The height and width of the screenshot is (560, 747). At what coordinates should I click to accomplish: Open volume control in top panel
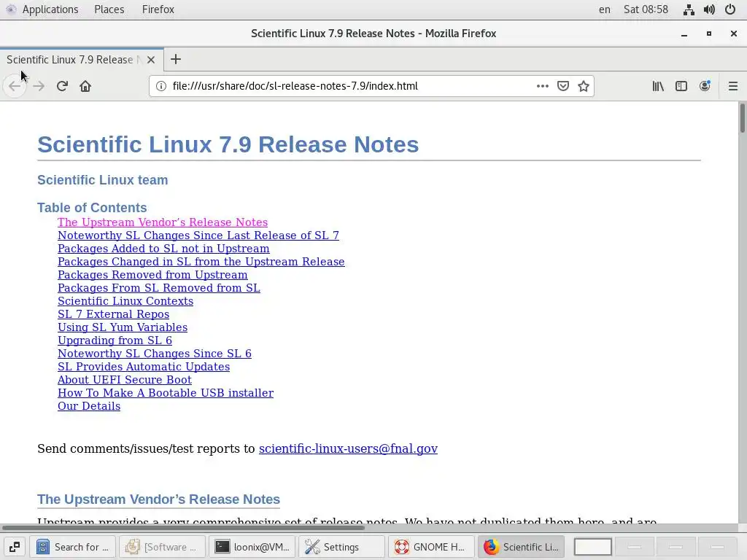[709, 9]
